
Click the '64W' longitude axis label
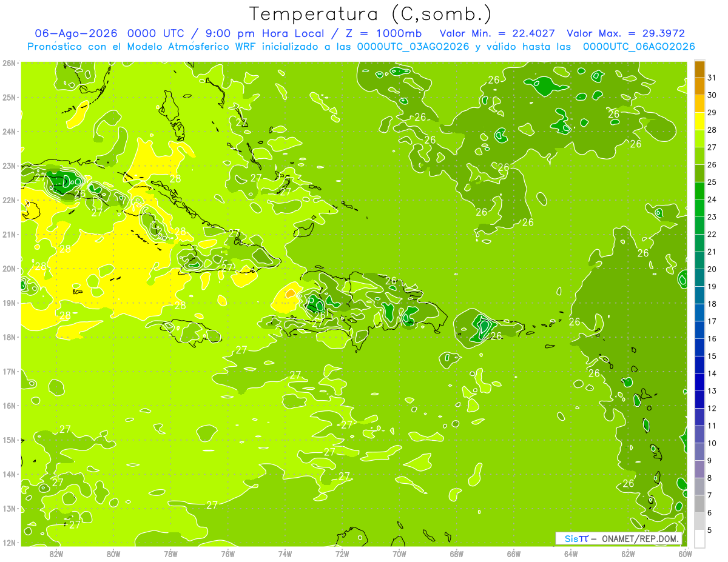[571, 554]
